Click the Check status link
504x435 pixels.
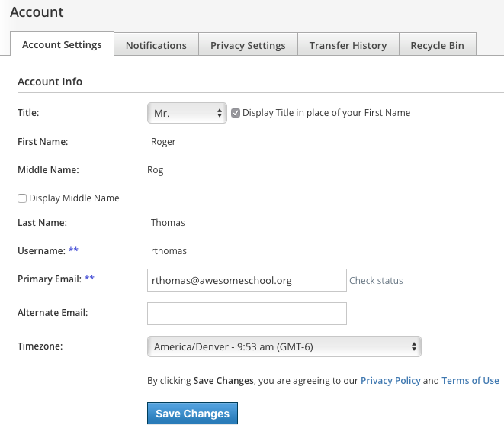click(376, 280)
